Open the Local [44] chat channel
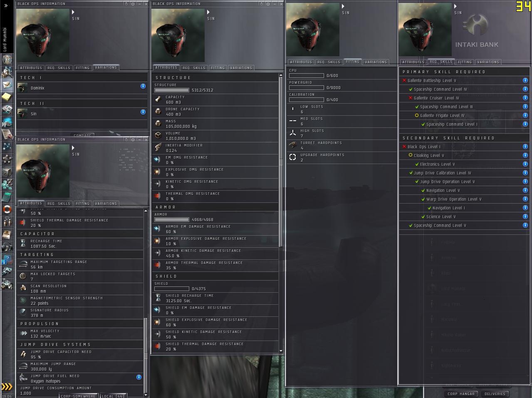 click(113, 396)
